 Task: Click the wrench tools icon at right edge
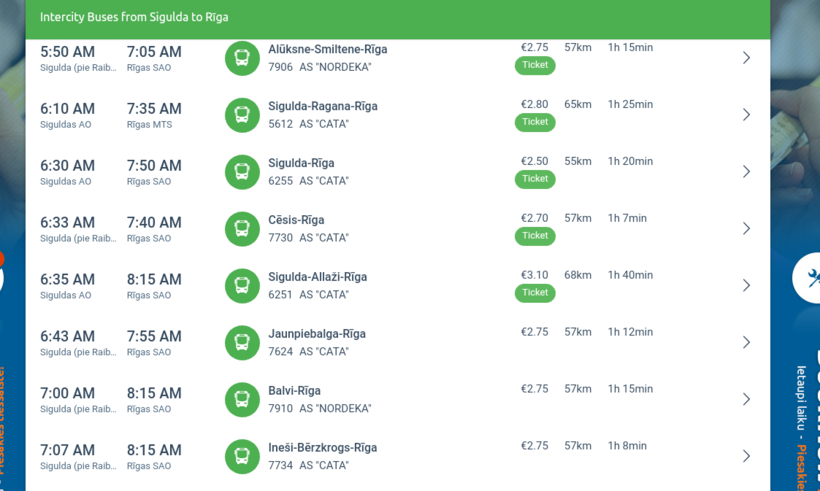coord(808,277)
